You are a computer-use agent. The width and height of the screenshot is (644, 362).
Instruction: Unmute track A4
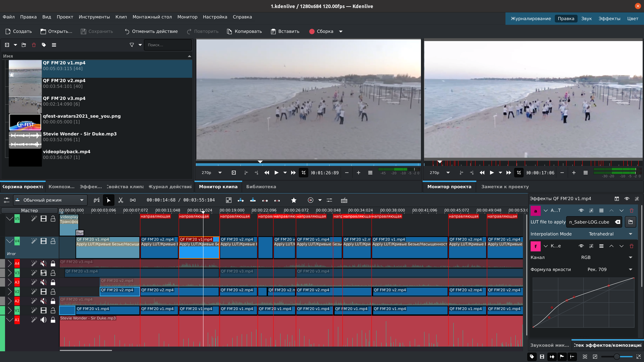43,263
